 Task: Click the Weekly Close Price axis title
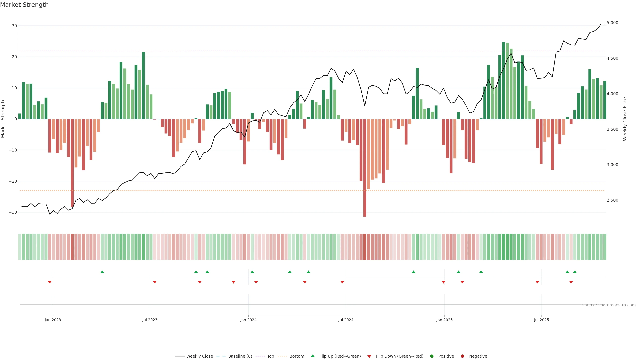(625, 119)
